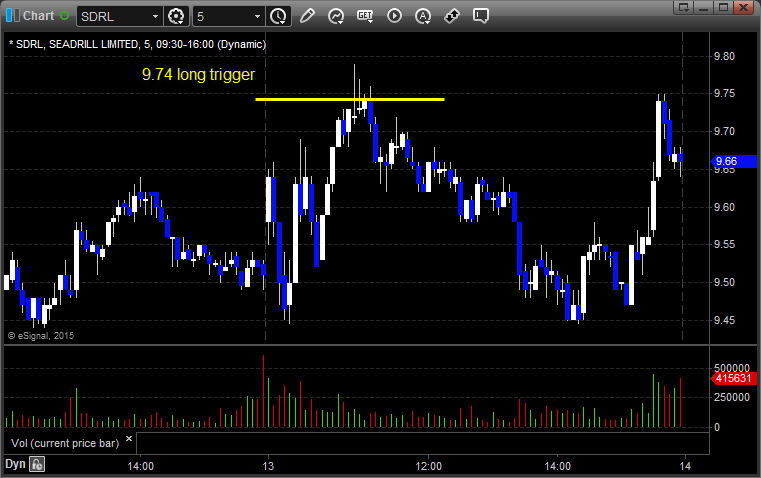Click the 500000 volume axis label
The width and height of the screenshot is (761, 478).
(732, 368)
